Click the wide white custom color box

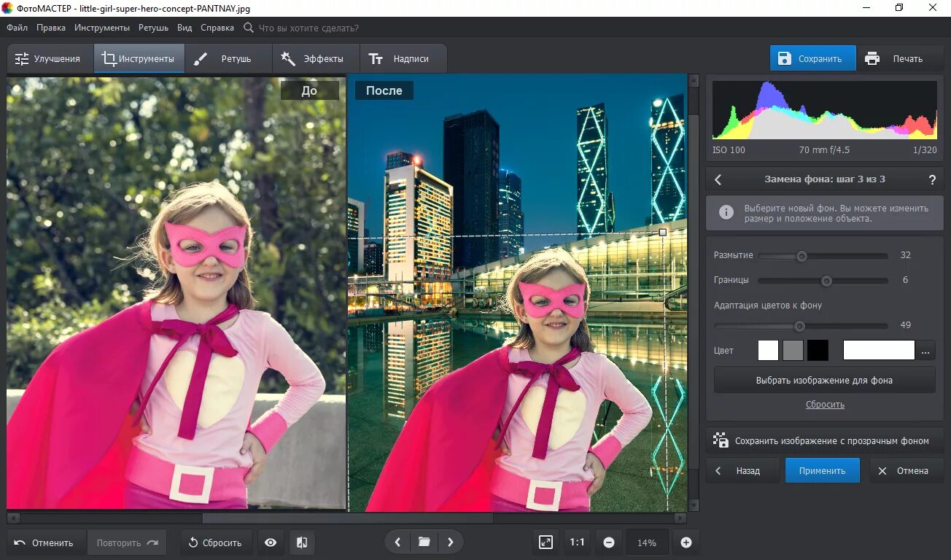pos(879,350)
